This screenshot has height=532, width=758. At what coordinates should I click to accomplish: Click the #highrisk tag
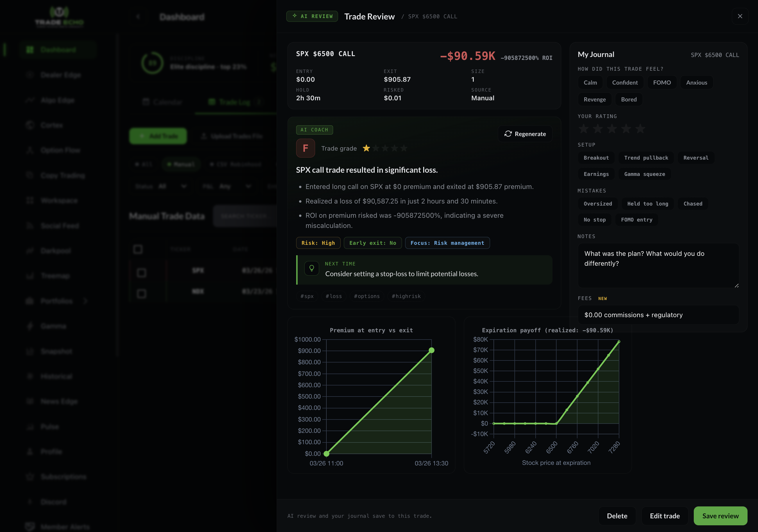click(x=406, y=296)
